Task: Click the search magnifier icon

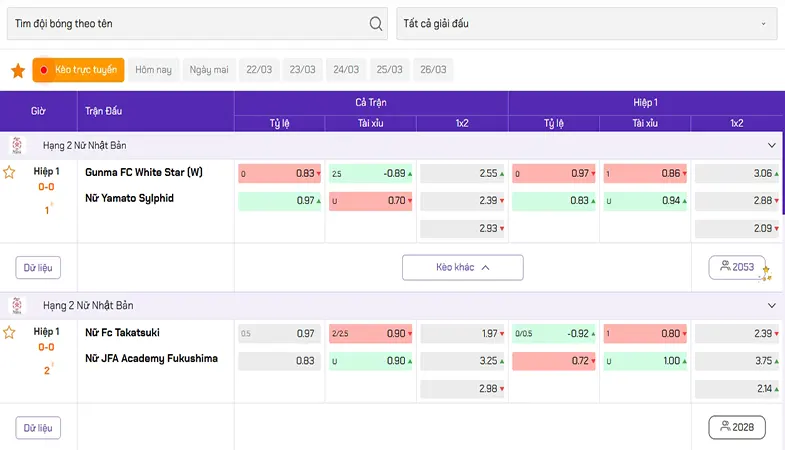Action: click(x=375, y=24)
